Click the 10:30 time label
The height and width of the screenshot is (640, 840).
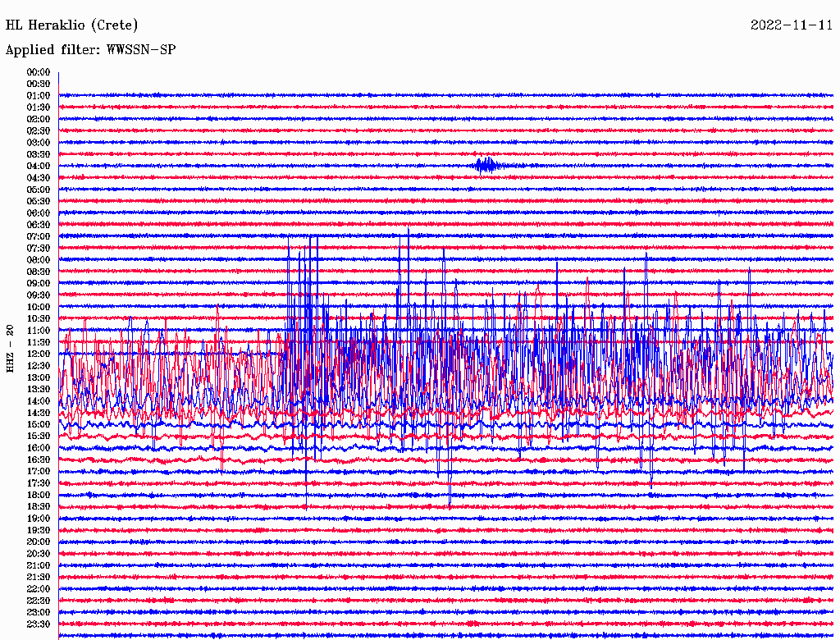coord(39,319)
